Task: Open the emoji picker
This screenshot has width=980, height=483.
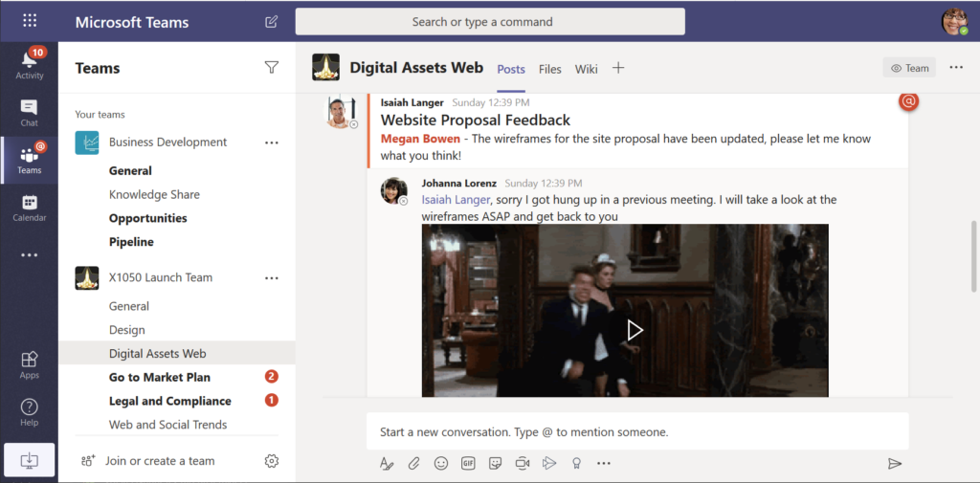Action: tap(441, 464)
